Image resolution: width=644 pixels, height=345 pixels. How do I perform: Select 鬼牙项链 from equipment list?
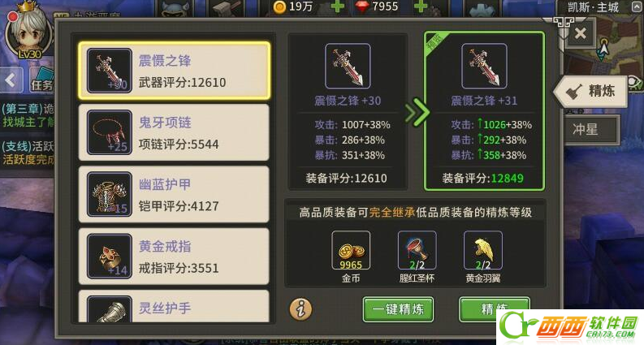point(174,132)
